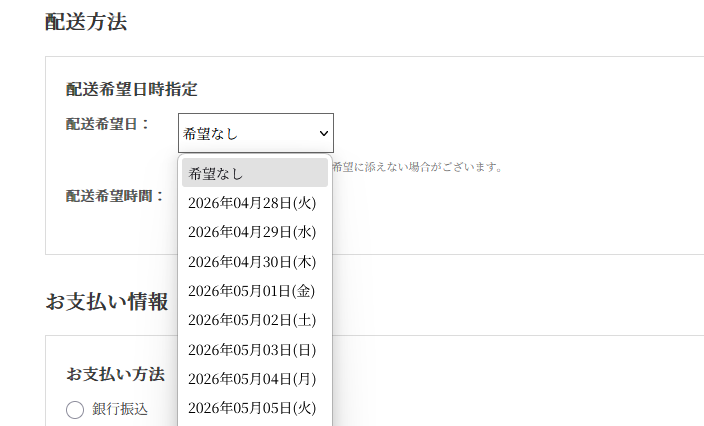
Task: Click the お支払い情報 section heading
Action: [x=107, y=302]
